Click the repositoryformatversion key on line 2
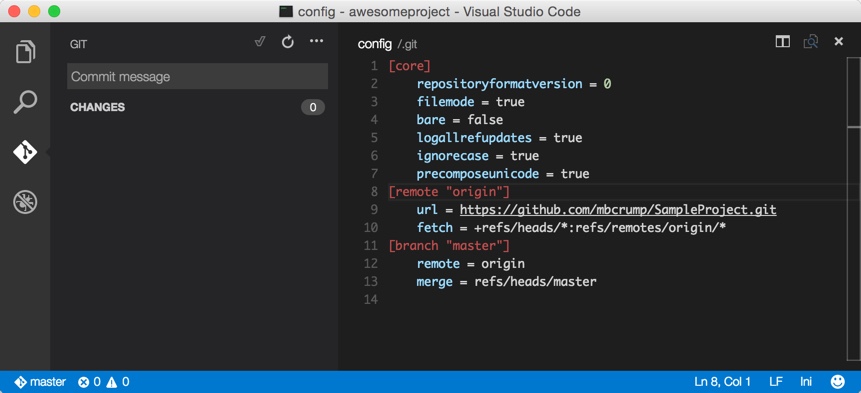This screenshot has width=861, height=393. pyautogui.click(x=499, y=84)
